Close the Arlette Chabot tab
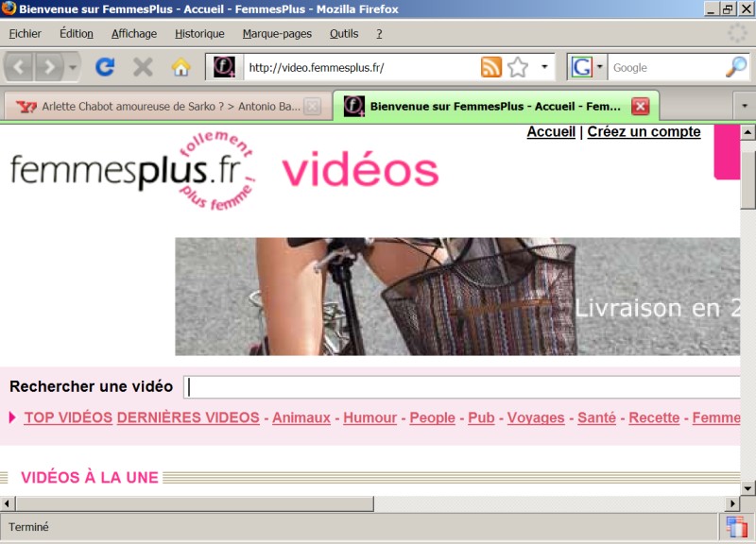 point(313,107)
